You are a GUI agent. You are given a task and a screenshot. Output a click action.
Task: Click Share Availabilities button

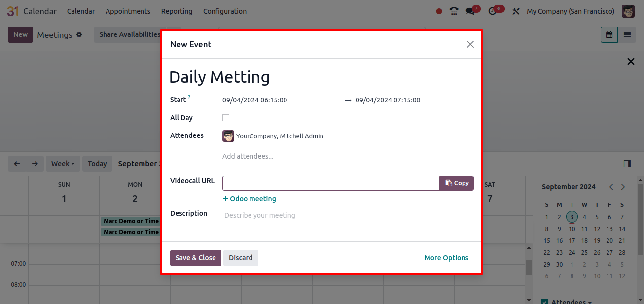[x=129, y=34]
